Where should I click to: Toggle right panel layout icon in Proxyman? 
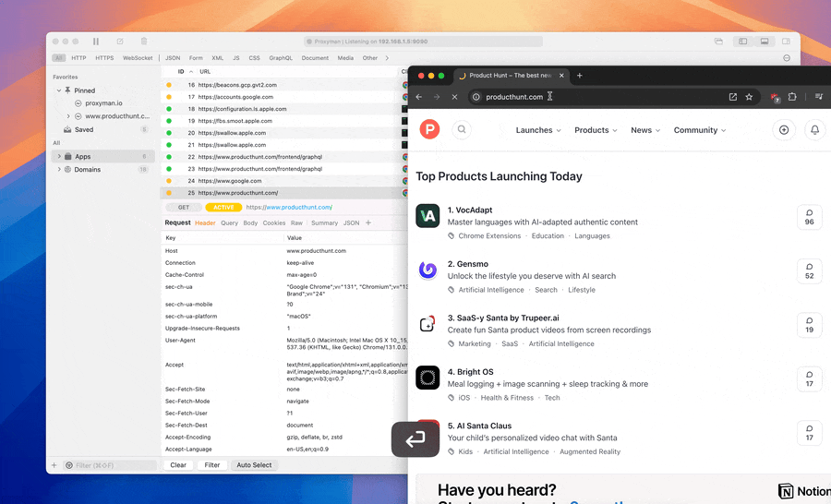tap(786, 42)
